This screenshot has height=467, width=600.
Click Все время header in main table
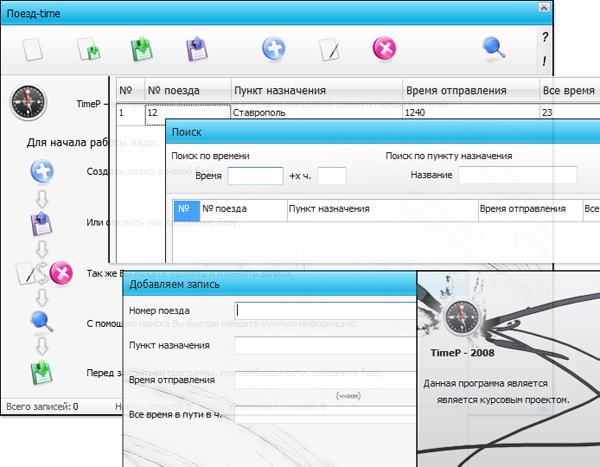[x=570, y=91]
